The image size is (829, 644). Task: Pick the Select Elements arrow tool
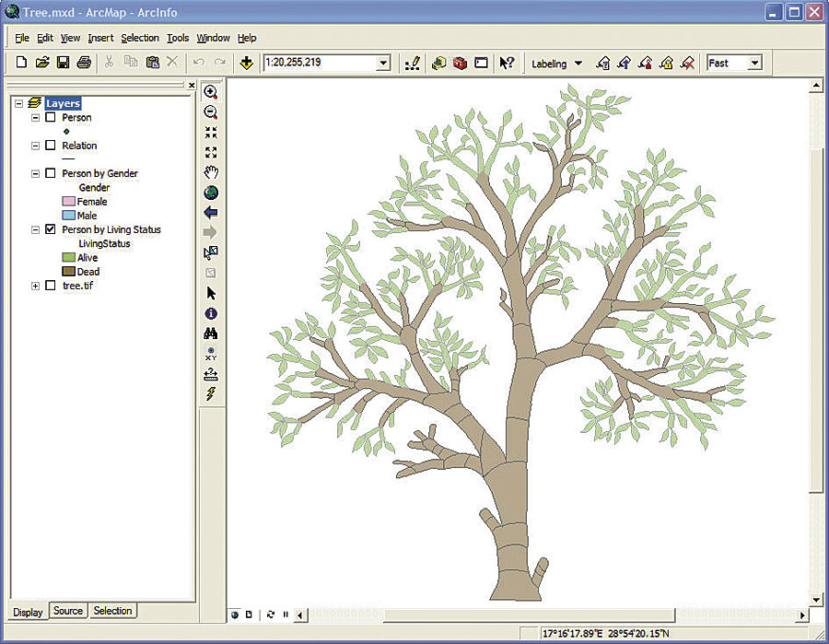click(212, 293)
